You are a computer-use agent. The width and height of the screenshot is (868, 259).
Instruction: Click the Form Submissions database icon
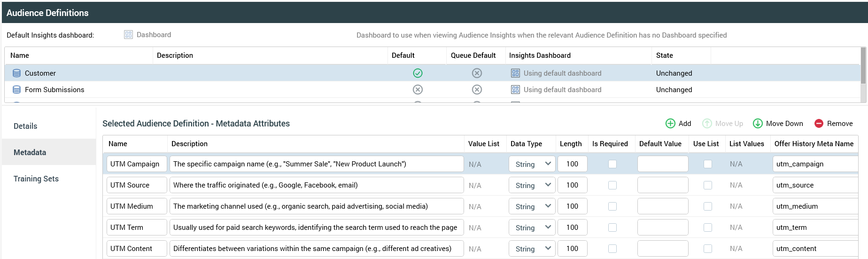coord(16,90)
